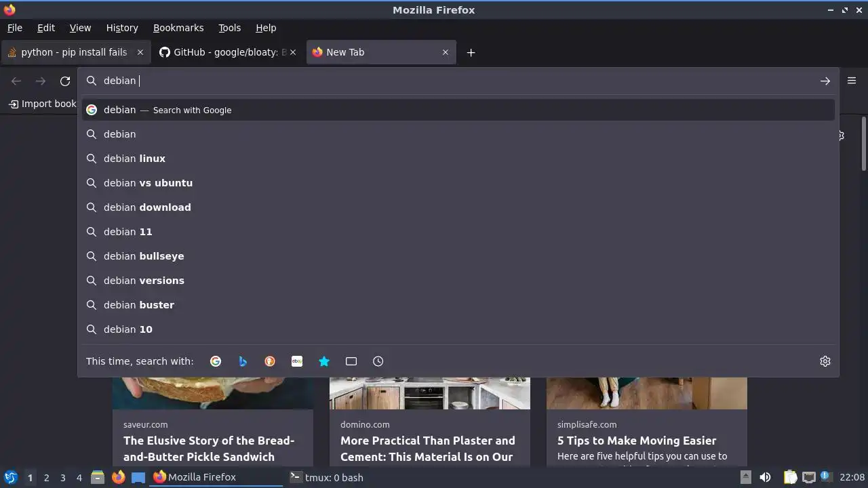This screenshot has height=488, width=868.
Task: Open the History menu
Action: tap(122, 28)
